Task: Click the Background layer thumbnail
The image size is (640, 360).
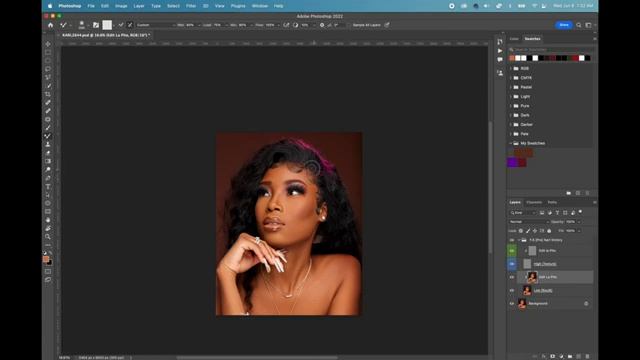Action: point(522,303)
